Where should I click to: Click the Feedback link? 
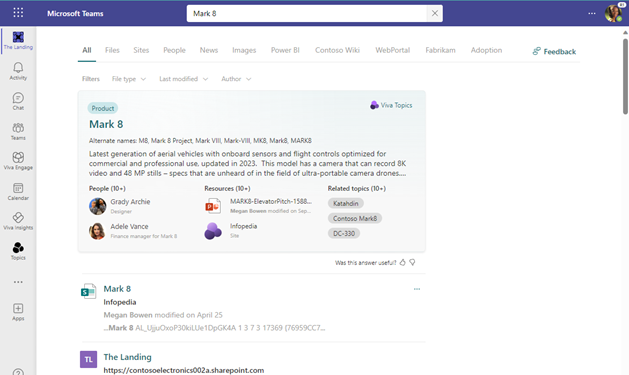(x=554, y=51)
